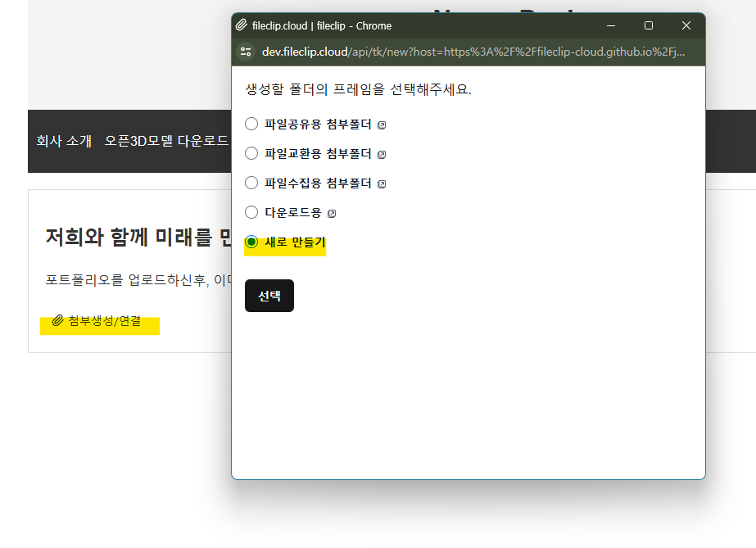Choose the 파일수집용 첨부폴더 option

point(251,183)
